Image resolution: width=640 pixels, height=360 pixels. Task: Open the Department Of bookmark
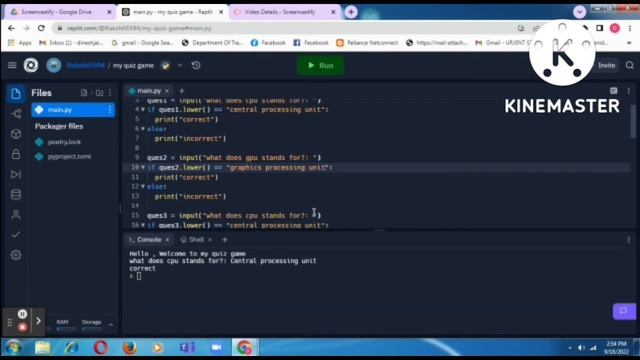[x=213, y=42]
